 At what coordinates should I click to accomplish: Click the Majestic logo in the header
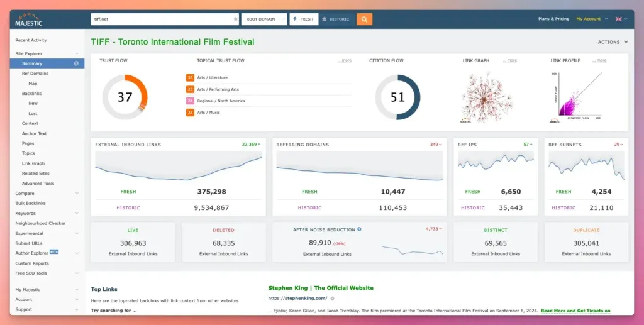(28, 19)
